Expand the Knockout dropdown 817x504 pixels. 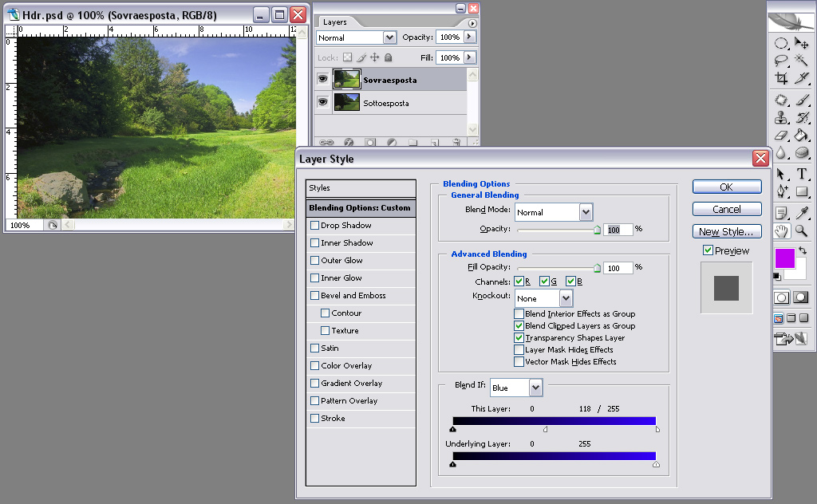click(x=566, y=298)
